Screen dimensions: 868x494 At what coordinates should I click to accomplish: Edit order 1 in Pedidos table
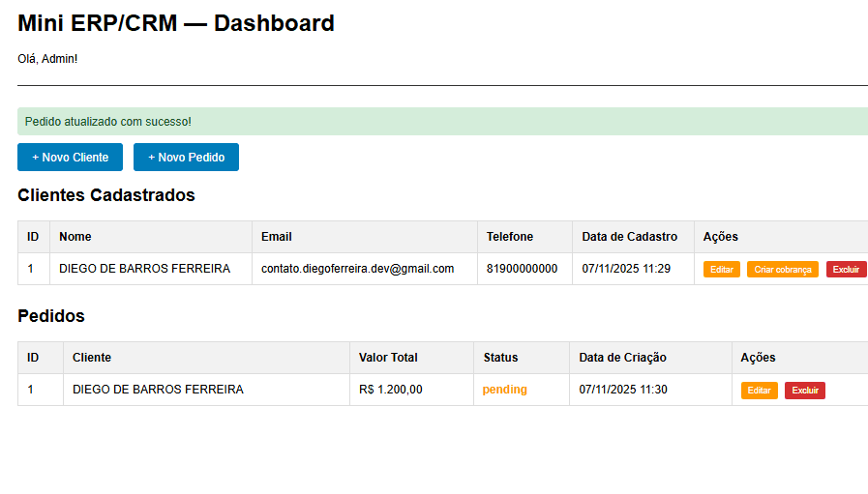[x=759, y=391]
